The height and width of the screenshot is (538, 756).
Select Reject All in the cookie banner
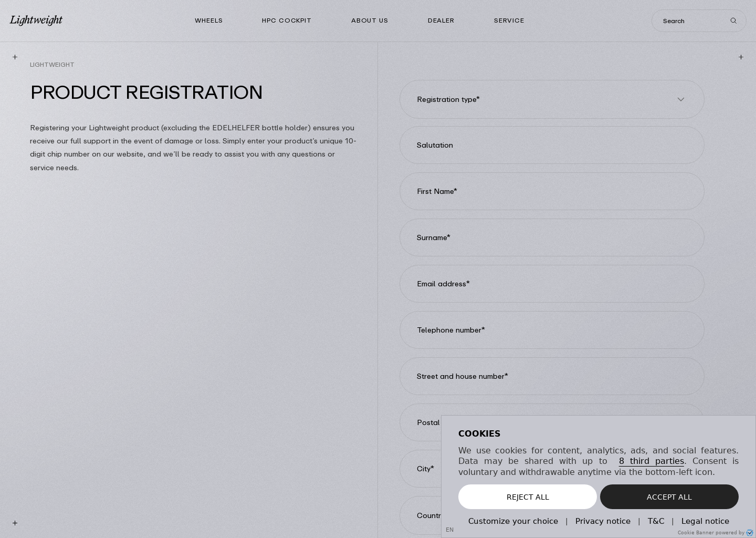coord(528,496)
